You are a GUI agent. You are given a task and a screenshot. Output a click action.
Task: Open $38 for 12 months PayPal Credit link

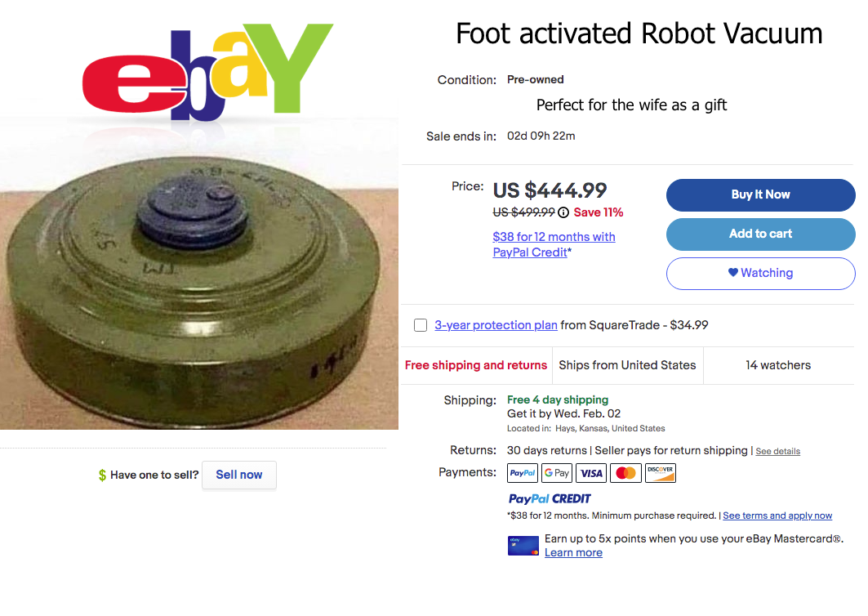(x=553, y=244)
